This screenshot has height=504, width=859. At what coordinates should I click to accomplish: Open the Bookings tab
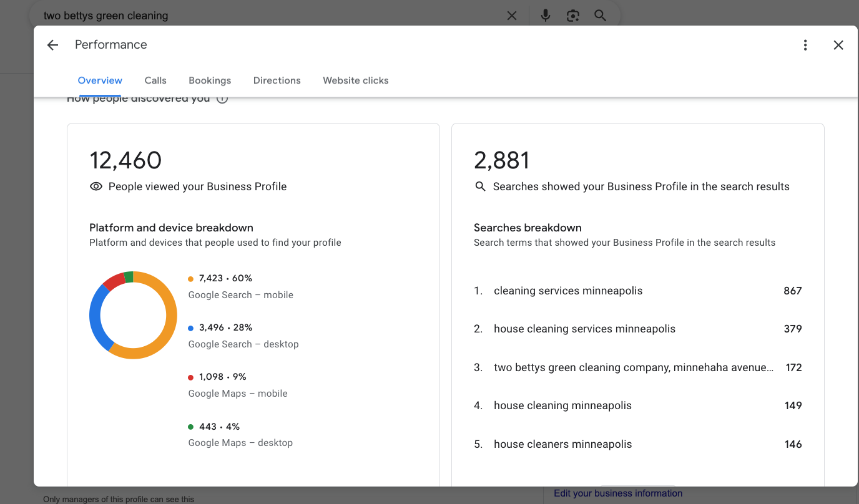coord(210,80)
